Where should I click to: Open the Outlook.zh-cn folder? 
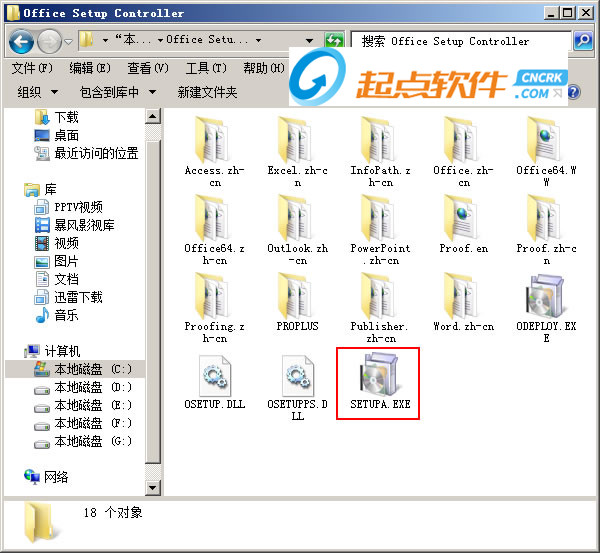(297, 230)
